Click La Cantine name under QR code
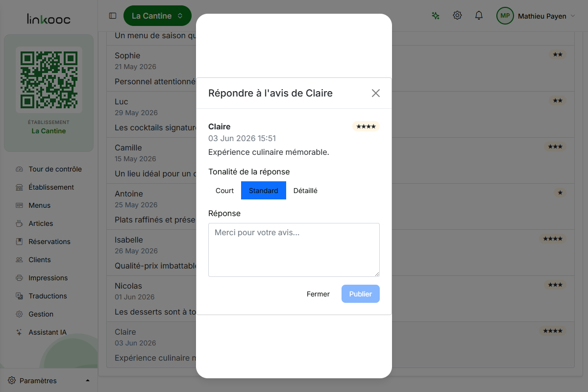Image resolution: width=588 pixels, height=392 pixels. [49, 131]
